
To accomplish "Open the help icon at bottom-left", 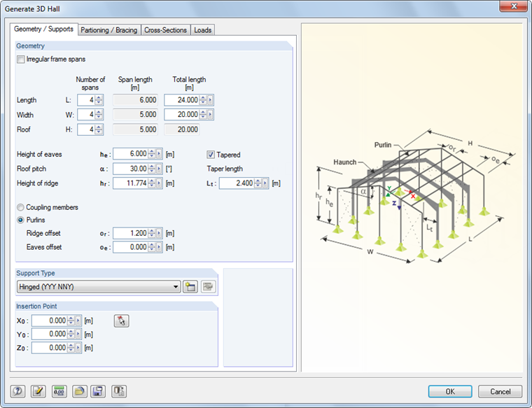I will click(17, 391).
